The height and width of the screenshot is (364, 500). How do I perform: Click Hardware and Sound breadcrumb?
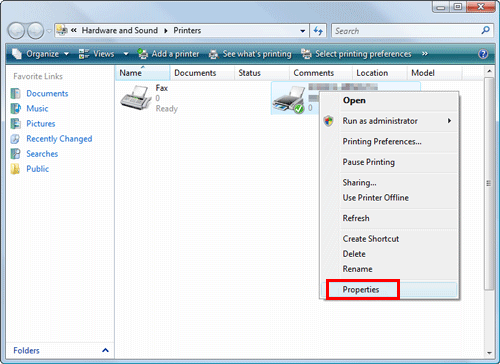[120, 31]
